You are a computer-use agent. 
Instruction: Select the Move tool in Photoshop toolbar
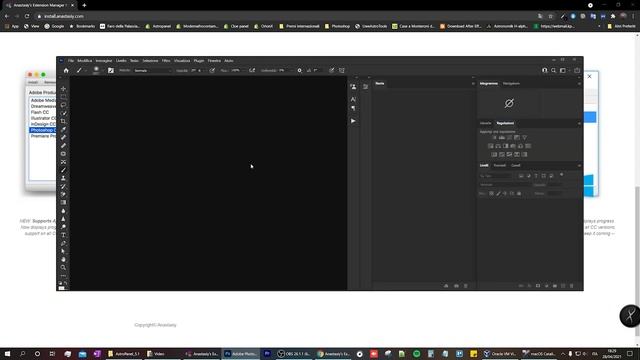coord(63,89)
